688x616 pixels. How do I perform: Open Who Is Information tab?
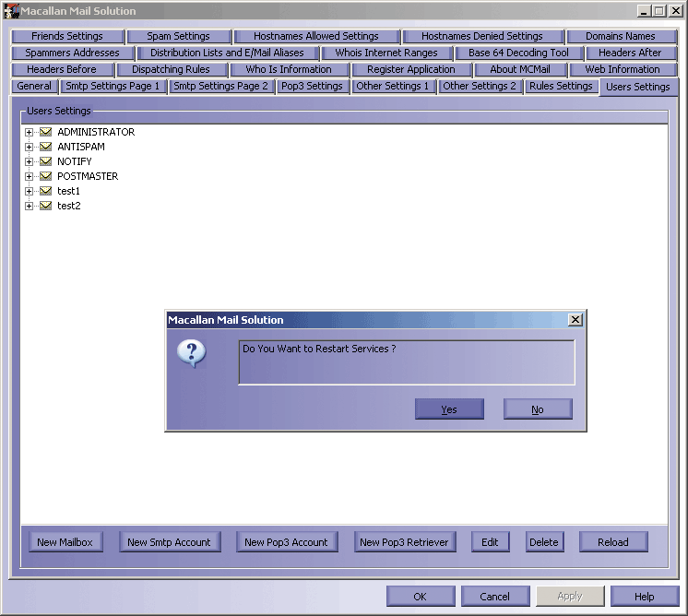[x=289, y=69]
